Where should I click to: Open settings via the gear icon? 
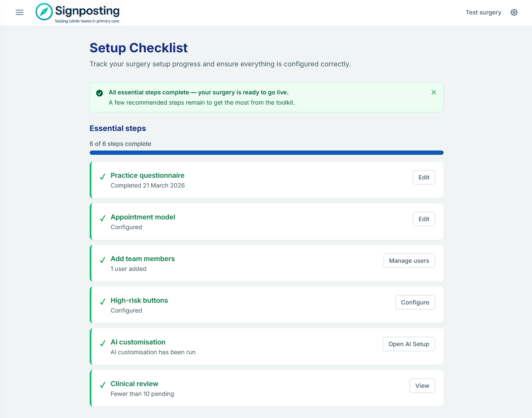pos(514,12)
